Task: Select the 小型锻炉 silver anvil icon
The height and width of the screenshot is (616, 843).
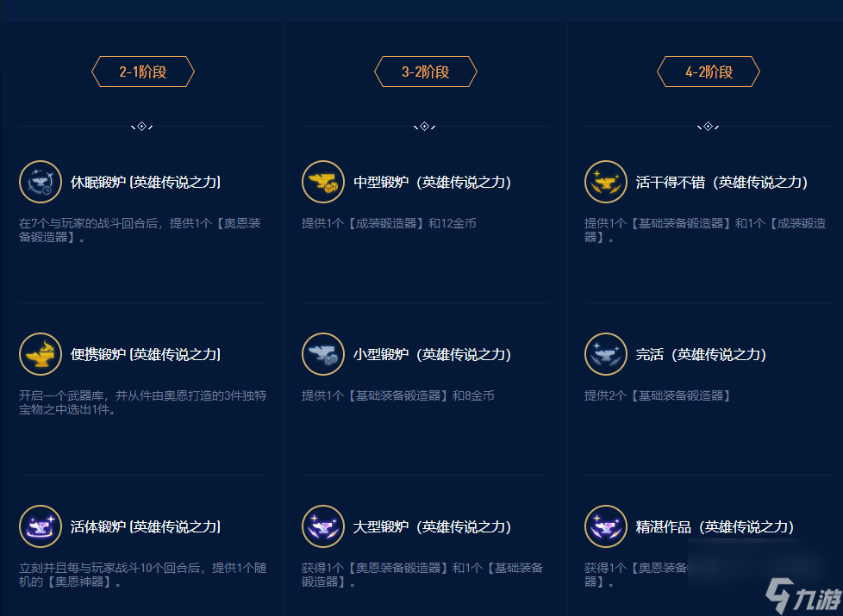Action: (x=323, y=354)
